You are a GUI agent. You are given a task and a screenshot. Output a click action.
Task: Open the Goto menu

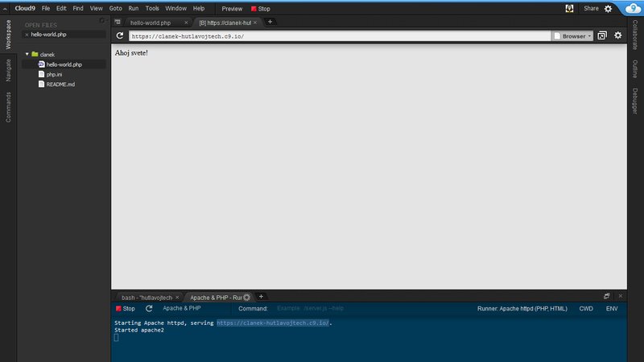tap(115, 8)
